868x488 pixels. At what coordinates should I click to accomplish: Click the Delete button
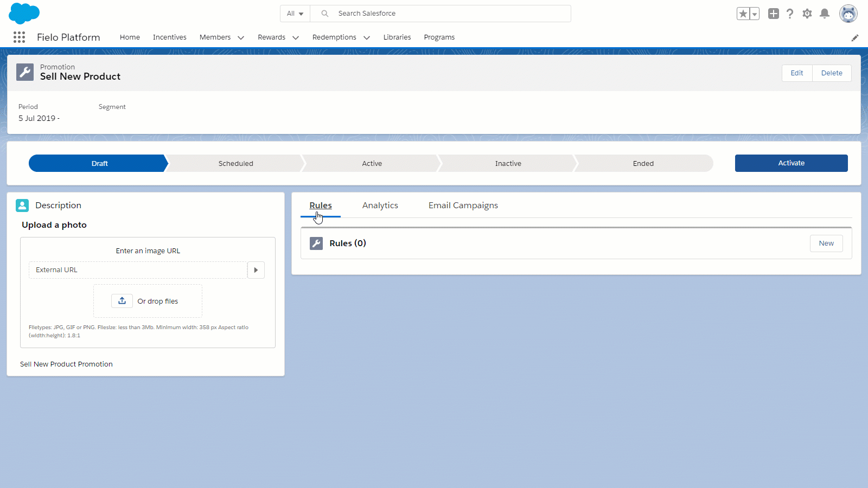[832, 73]
